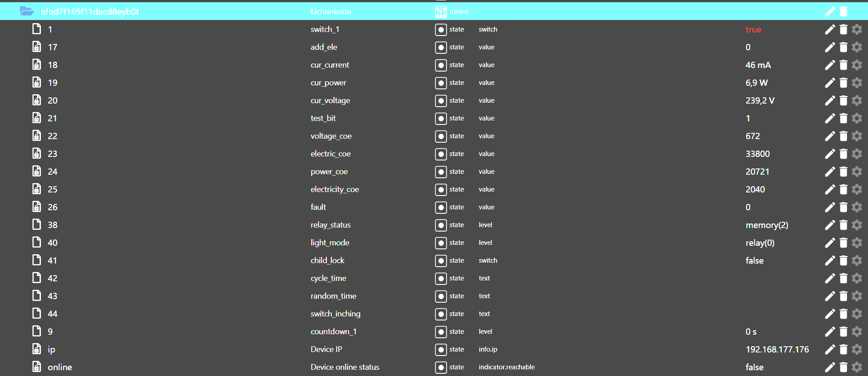Click the device type icon next to Lichterkette

(441, 12)
